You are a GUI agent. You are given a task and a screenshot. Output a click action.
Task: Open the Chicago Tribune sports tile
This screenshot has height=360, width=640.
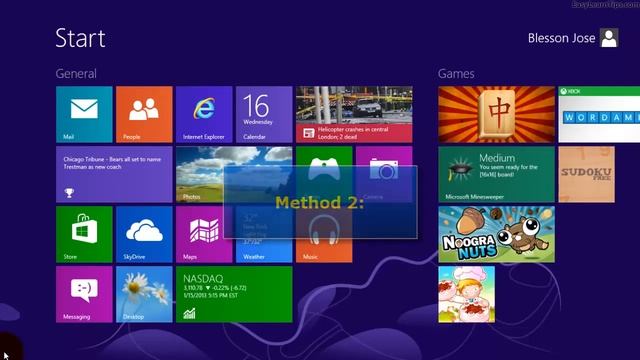(x=114, y=174)
